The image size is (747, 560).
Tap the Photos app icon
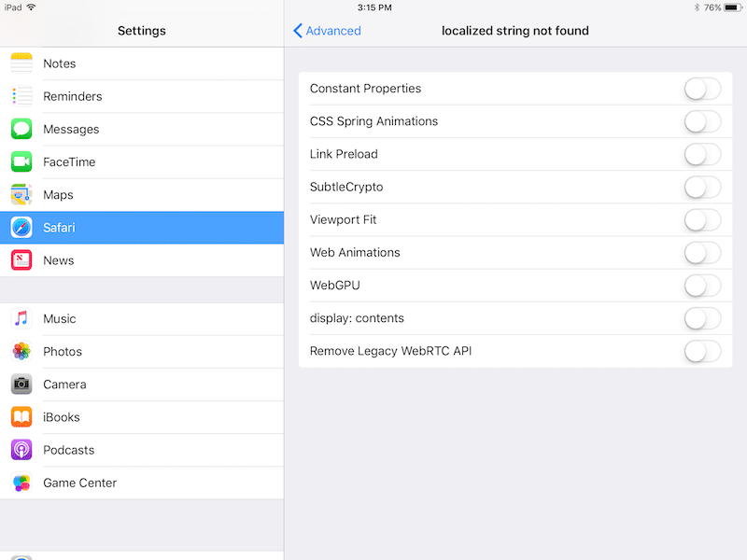coord(21,351)
